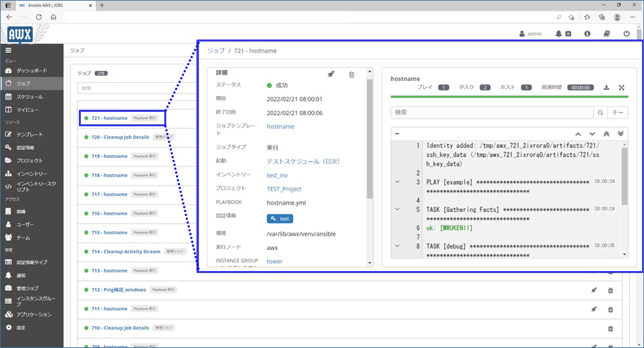
Task: Open プロジェクト in sidebar
Action: pos(32,161)
